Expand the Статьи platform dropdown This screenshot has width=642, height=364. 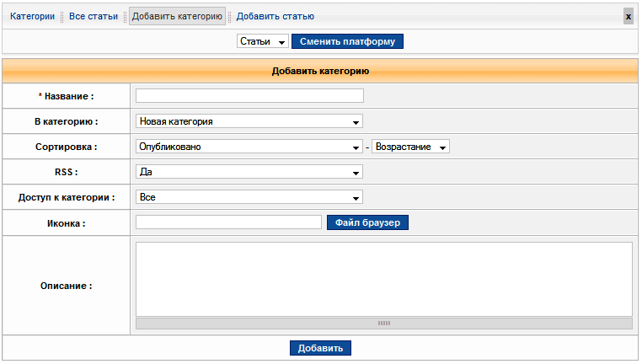263,41
